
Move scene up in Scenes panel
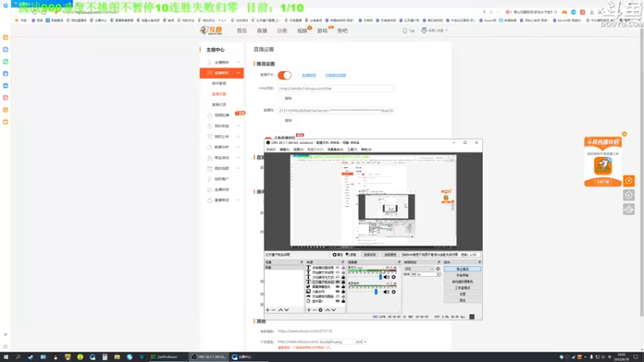coord(280,311)
